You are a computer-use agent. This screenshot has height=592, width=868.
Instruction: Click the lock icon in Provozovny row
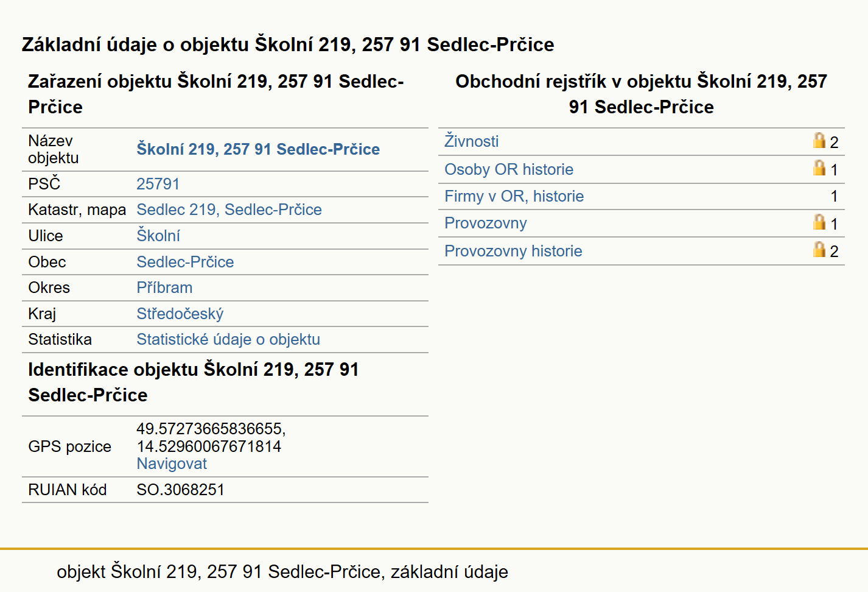pyautogui.click(x=819, y=222)
